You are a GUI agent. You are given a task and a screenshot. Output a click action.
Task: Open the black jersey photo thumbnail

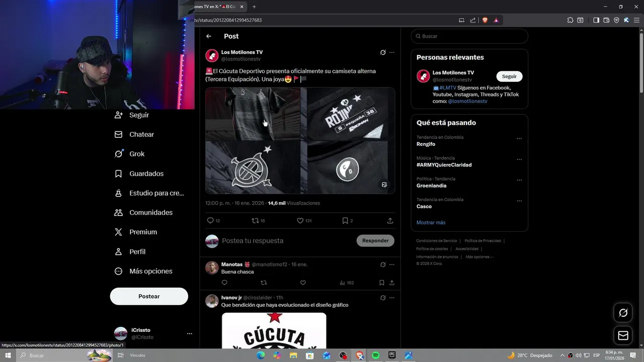click(253, 114)
